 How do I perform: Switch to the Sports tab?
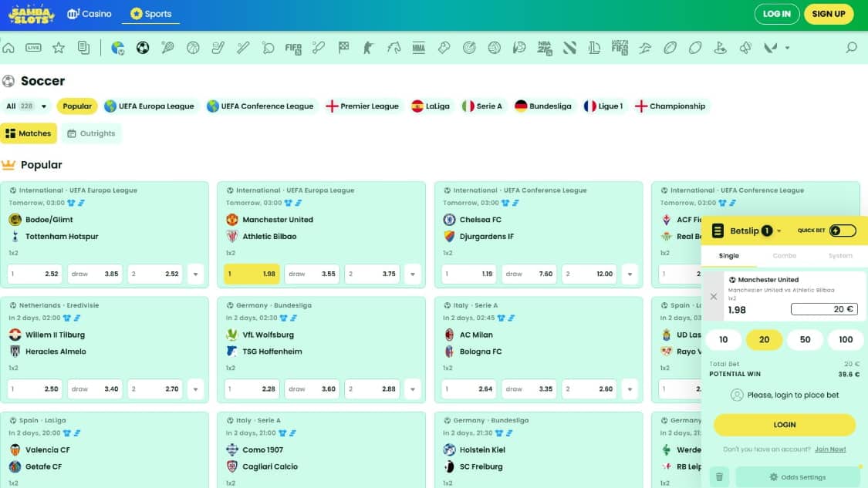(150, 14)
